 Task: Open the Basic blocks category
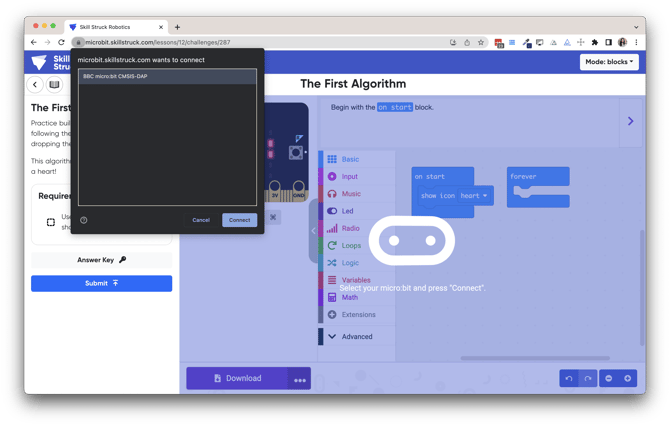click(349, 159)
